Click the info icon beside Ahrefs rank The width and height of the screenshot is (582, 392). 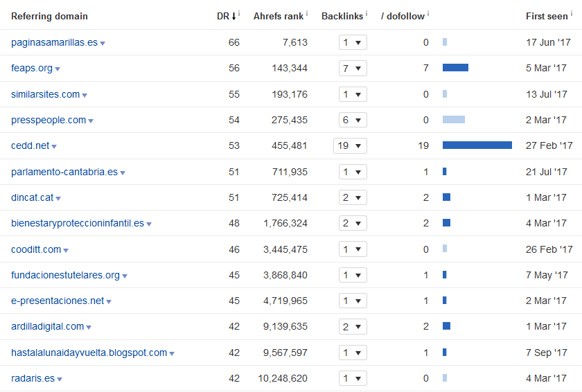click(307, 14)
